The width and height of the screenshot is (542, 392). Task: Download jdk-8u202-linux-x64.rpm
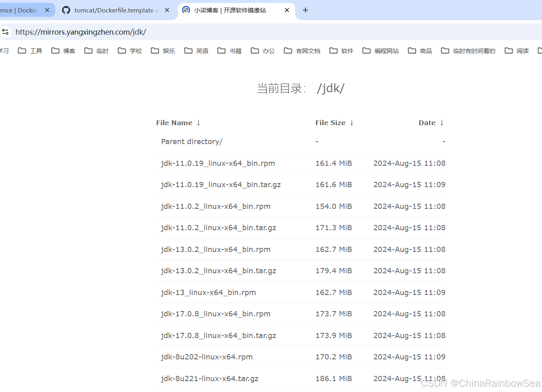pos(206,357)
